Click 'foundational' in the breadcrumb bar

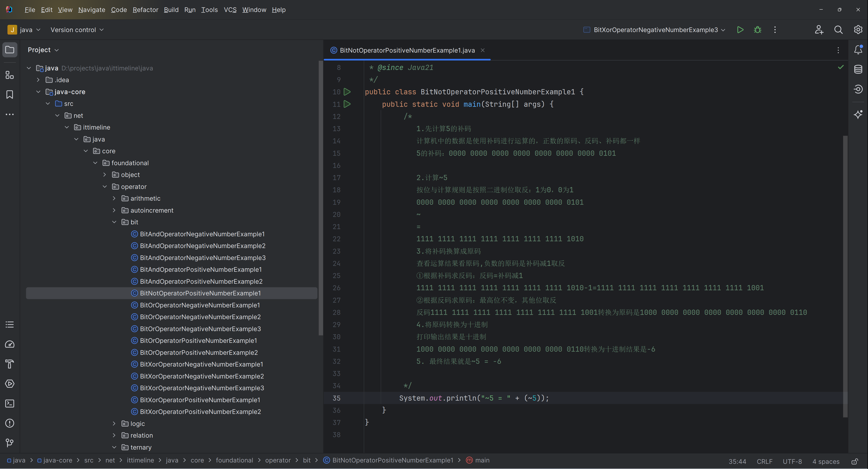click(234, 460)
